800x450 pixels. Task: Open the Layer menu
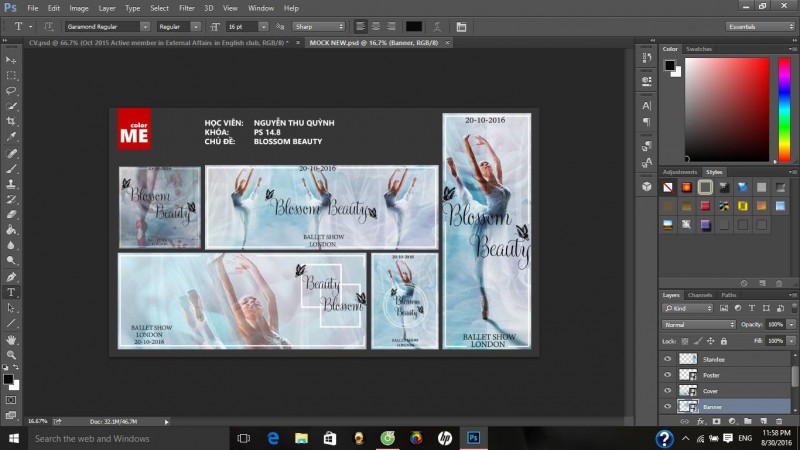[x=107, y=8]
